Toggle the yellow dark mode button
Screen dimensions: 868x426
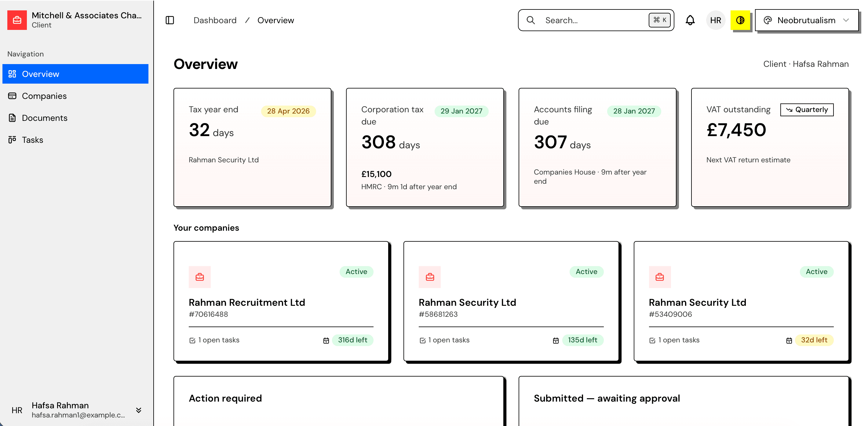pyautogui.click(x=740, y=20)
